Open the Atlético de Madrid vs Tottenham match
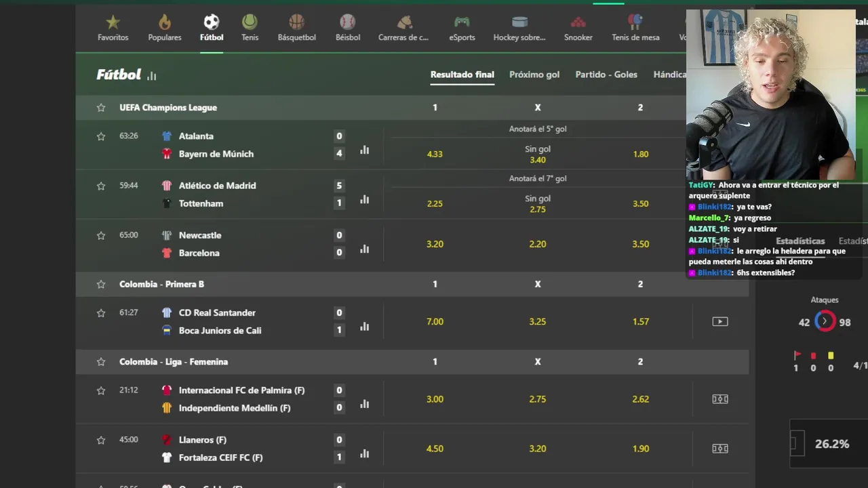868x488 pixels. (217, 195)
